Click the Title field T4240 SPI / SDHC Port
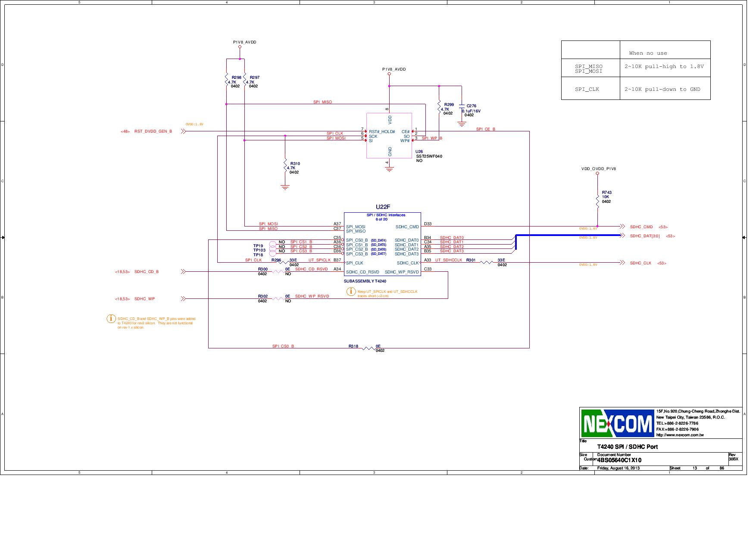756x534 pixels. click(627, 447)
